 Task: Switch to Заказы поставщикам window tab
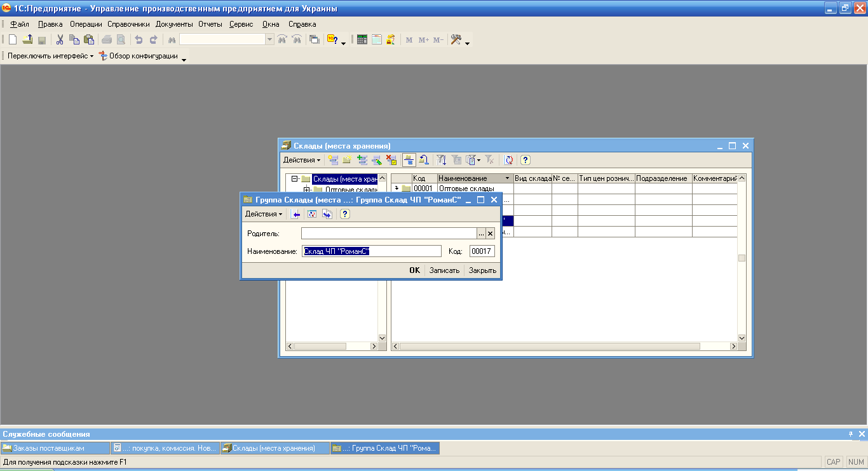pos(55,448)
